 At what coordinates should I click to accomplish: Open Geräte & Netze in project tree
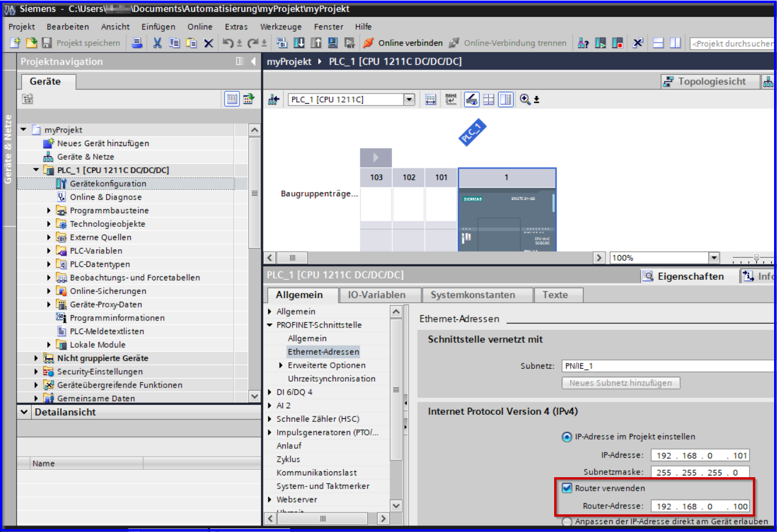coord(85,157)
